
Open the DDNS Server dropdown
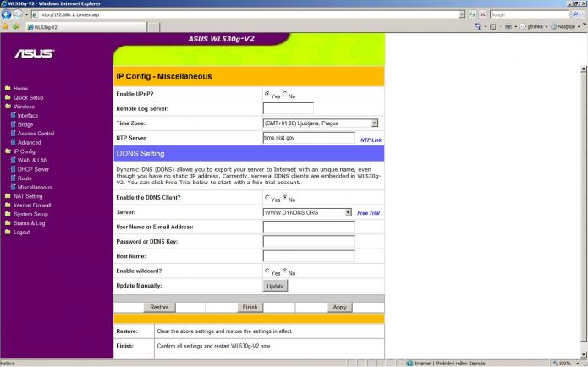tap(307, 212)
